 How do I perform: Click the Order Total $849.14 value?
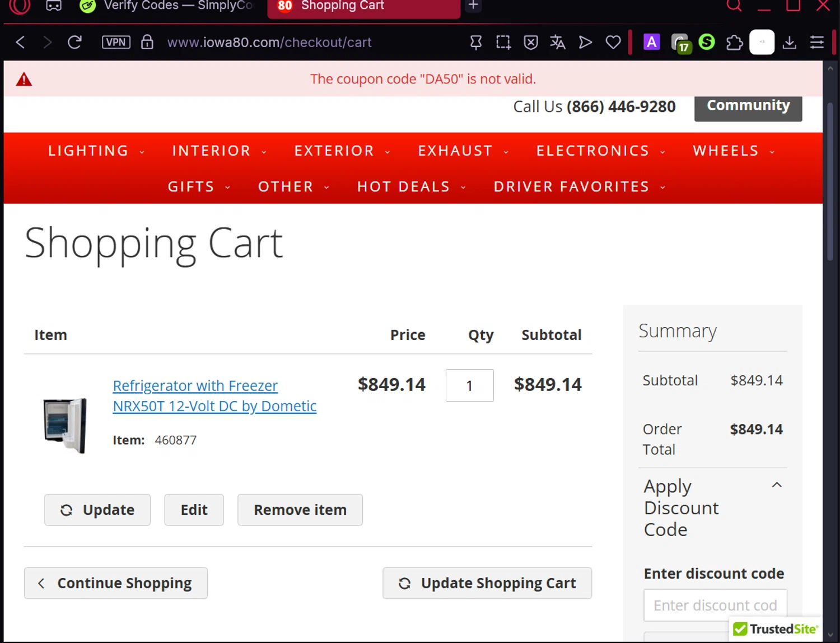pos(756,429)
